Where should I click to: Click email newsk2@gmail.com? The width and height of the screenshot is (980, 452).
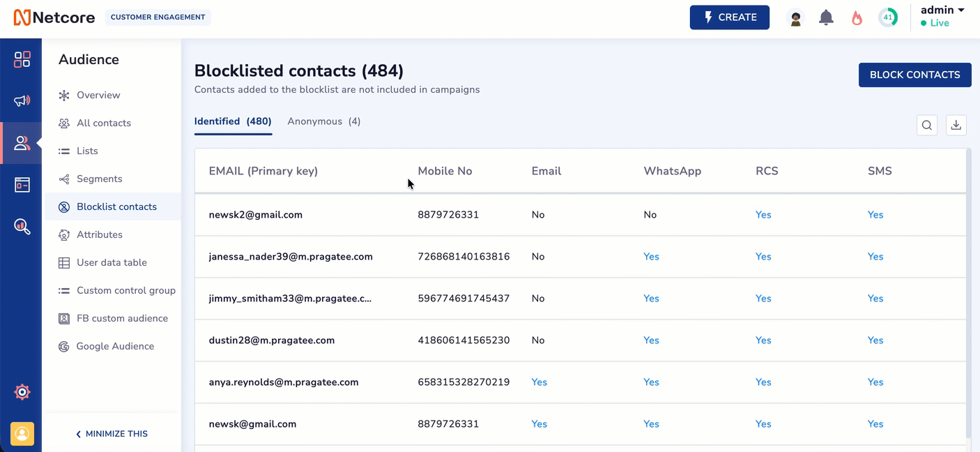256,215
